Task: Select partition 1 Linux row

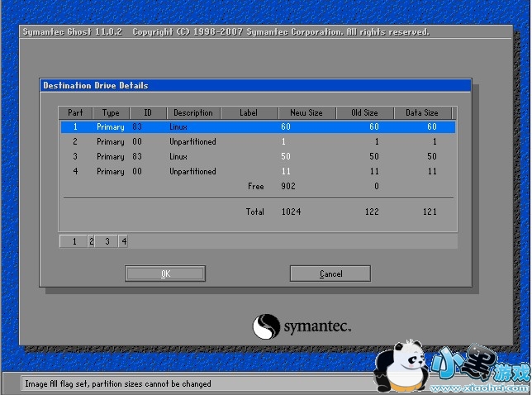Action: click(x=257, y=127)
